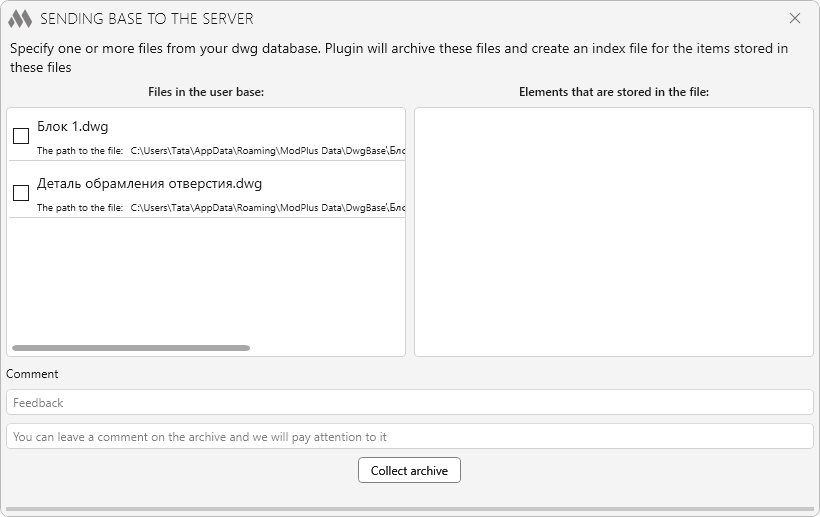Screen dimensions: 820x517
Task: Click the ModPlus logo in the title bar
Action: (20, 19)
